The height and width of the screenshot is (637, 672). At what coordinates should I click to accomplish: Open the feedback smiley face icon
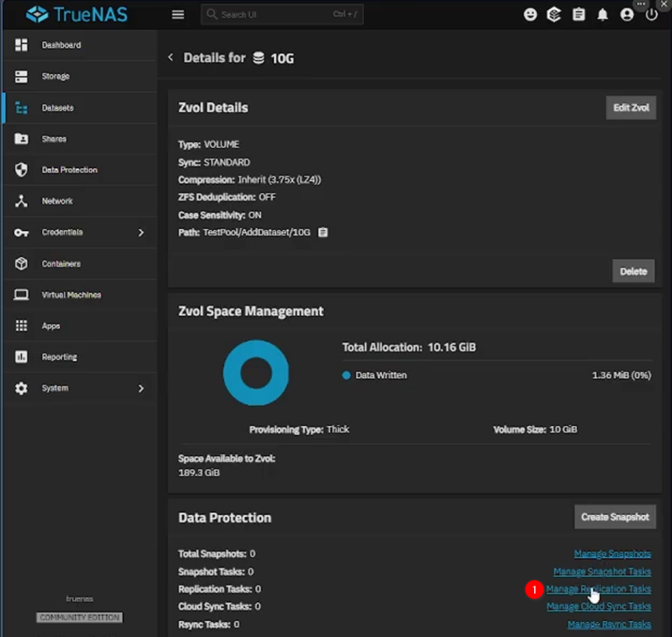tap(530, 14)
